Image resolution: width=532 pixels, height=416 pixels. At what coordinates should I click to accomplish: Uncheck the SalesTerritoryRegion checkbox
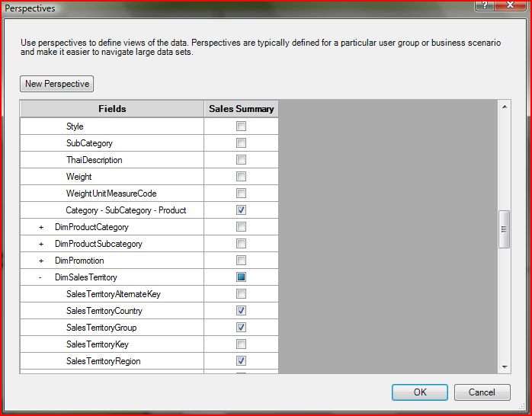241,360
